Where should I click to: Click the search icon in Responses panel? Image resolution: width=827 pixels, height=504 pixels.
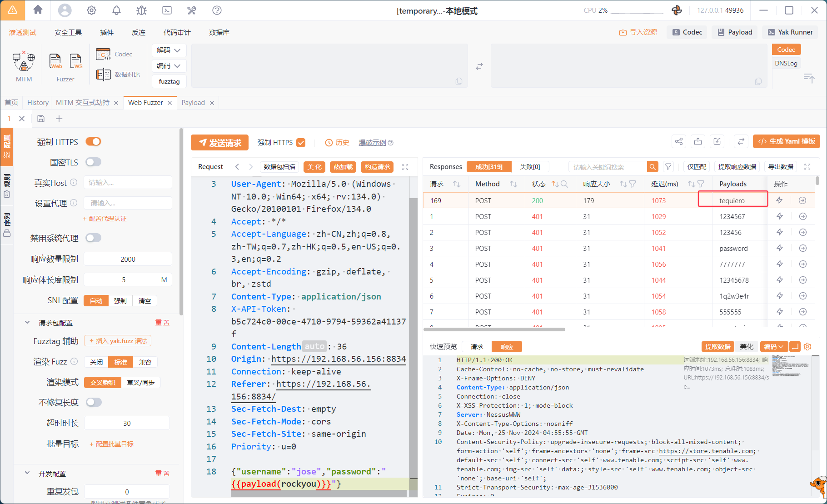[x=653, y=167]
